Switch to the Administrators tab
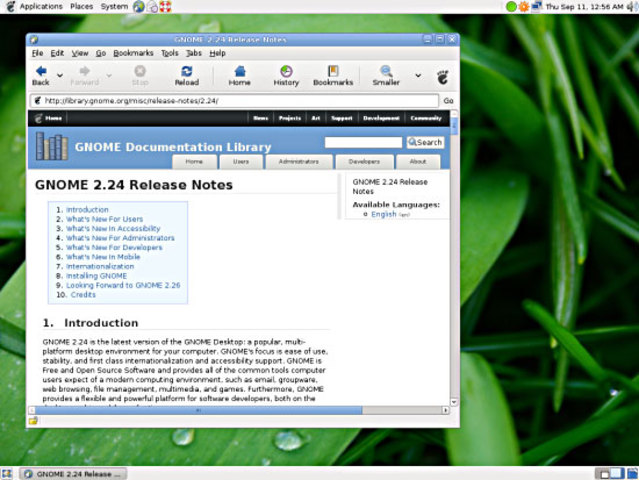 (299, 162)
